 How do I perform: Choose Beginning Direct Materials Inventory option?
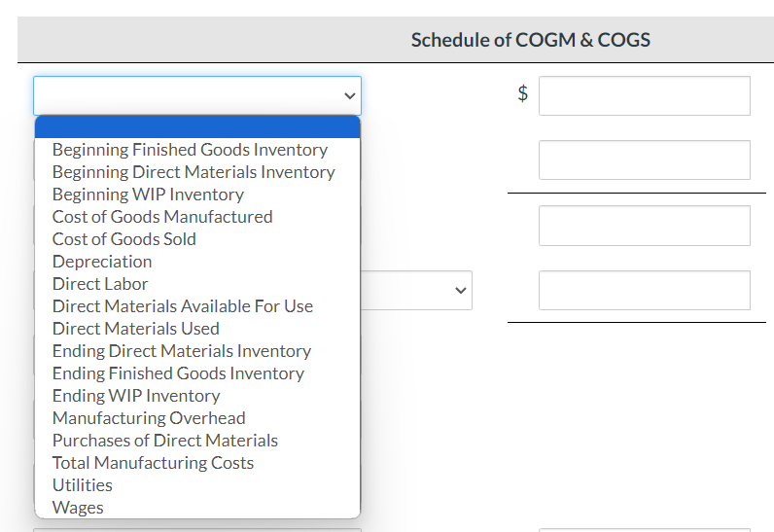tap(193, 172)
